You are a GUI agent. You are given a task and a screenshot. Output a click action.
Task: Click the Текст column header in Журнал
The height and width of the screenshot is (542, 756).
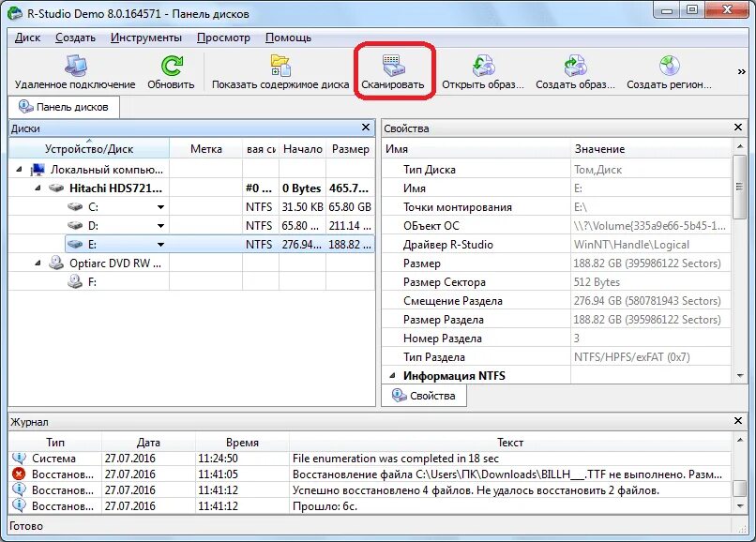click(x=510, y=442)
